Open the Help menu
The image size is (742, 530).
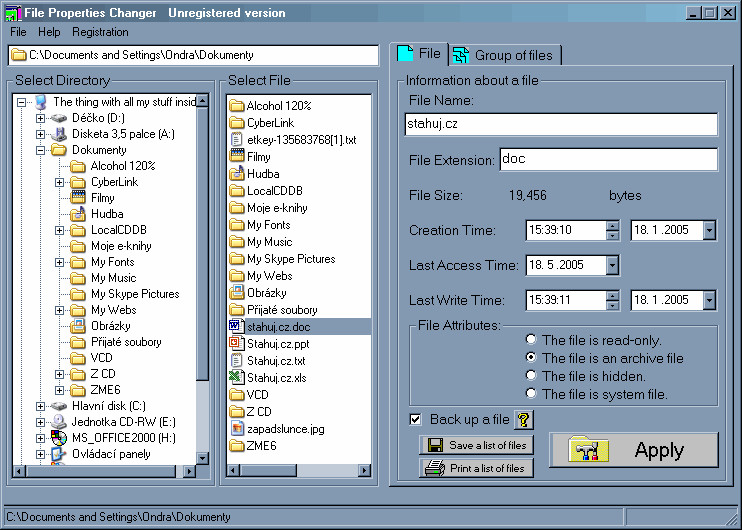point(49,32)
